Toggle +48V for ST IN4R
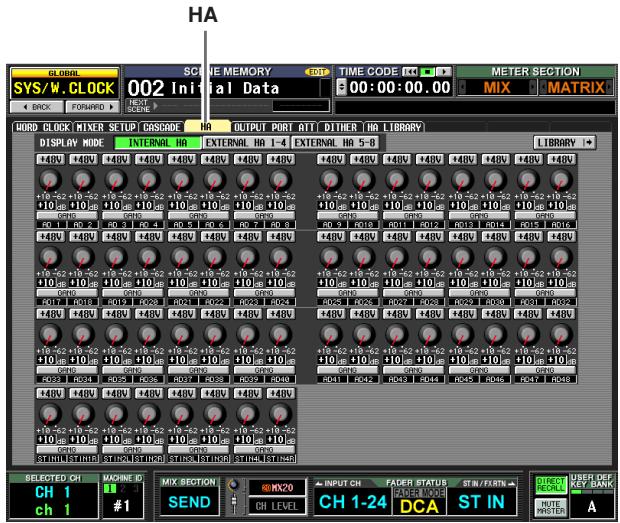Viewport: 620px width, 523px height. pos(281,394)
